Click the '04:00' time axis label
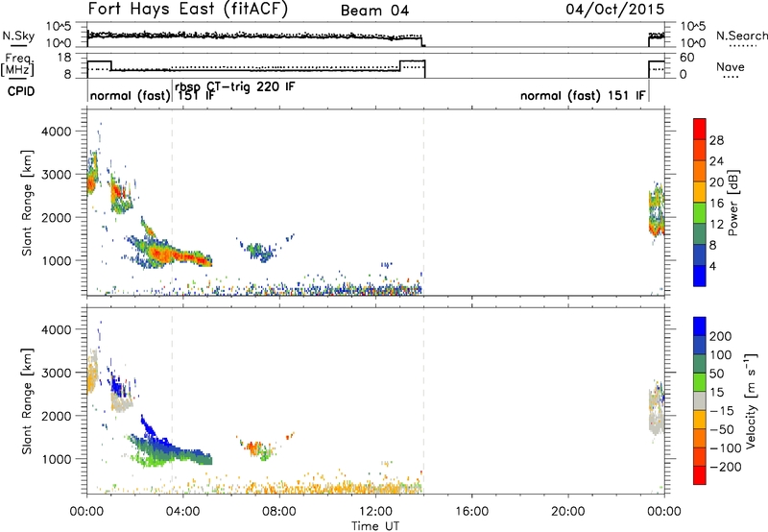 pyautogui.click(x=182, y=512)
